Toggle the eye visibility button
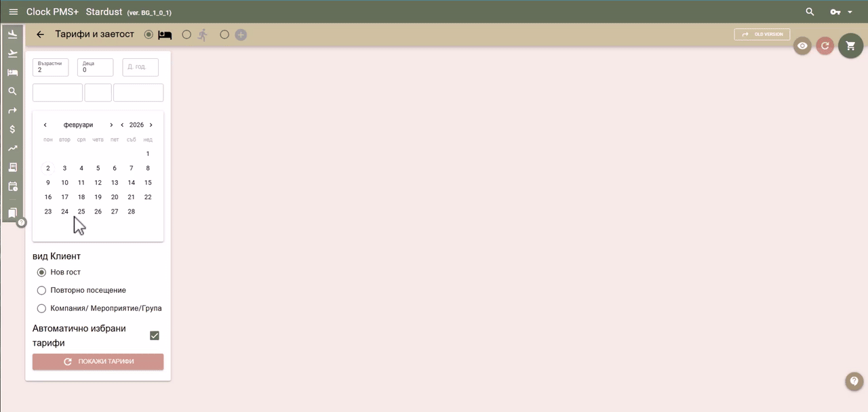The image size is (868, 412). [802, 45]
